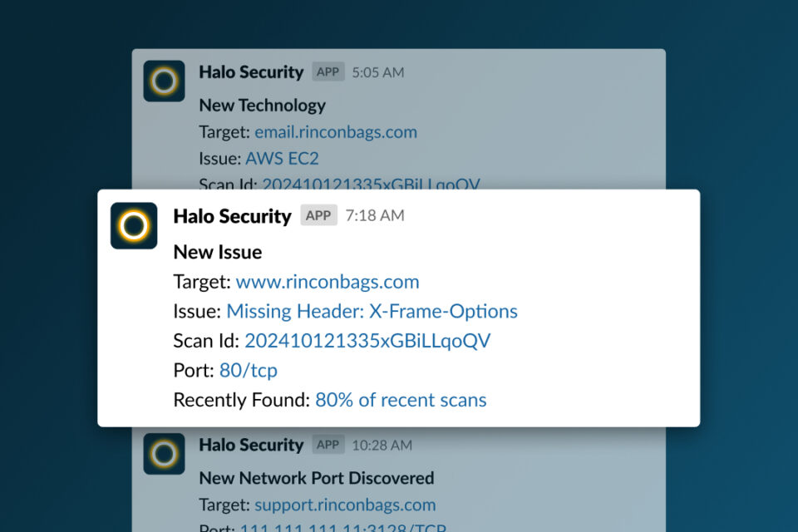Click the 80% of recent scans link
This screenshot has height=532, width=798.
point(400,400)
